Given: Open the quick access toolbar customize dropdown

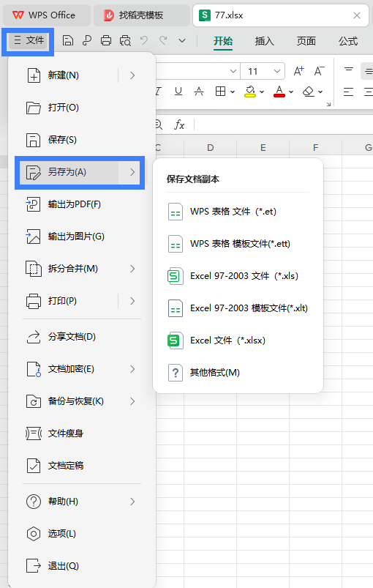Looking at the screenshot, I should pos(182,40).
